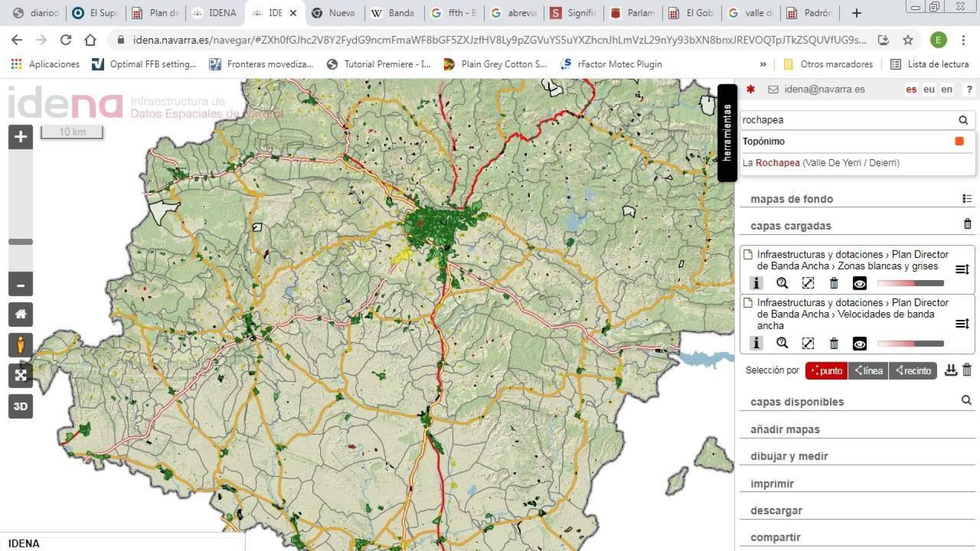Click the home extent icon on the map
This screenshot has height=551, width=980.
click(x=20, y=314)
